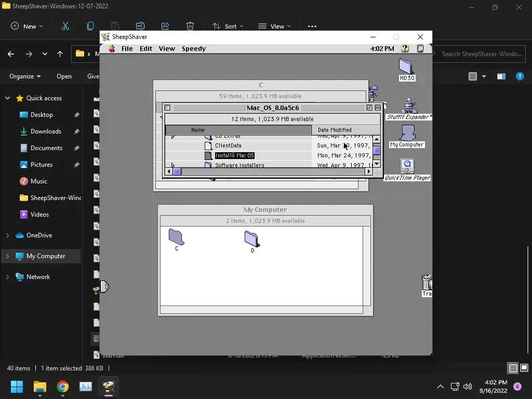Viewport: 532px width, 399px height.
Task: Sort by the Name column header
Action: 238,130
